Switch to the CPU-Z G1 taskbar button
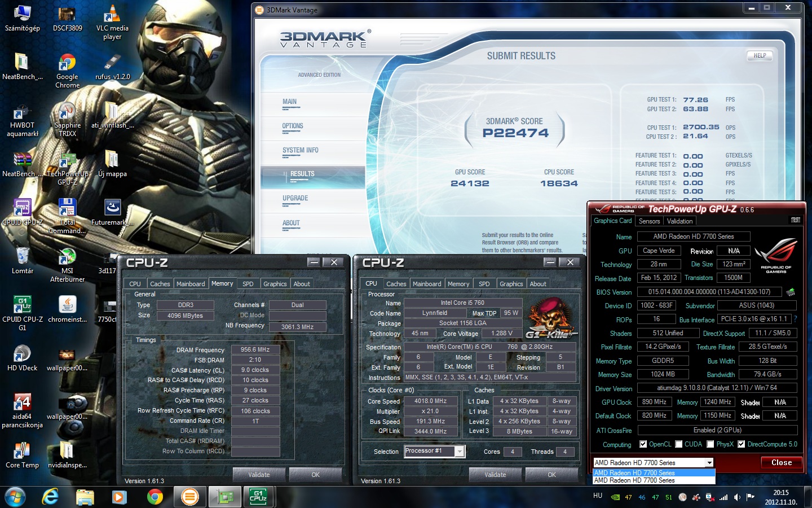 258,497
